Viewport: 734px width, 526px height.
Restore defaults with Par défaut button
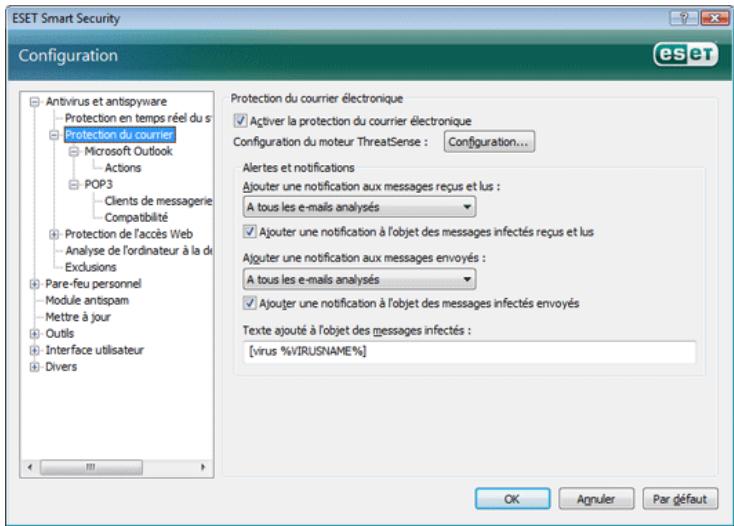680,499
